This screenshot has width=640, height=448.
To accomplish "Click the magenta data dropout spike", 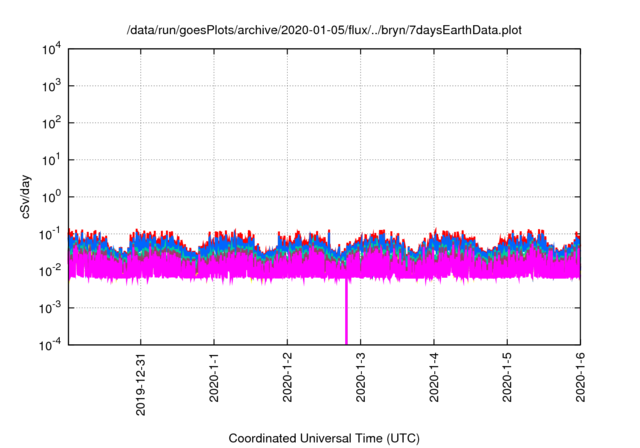I will click(x=347, y=312).
